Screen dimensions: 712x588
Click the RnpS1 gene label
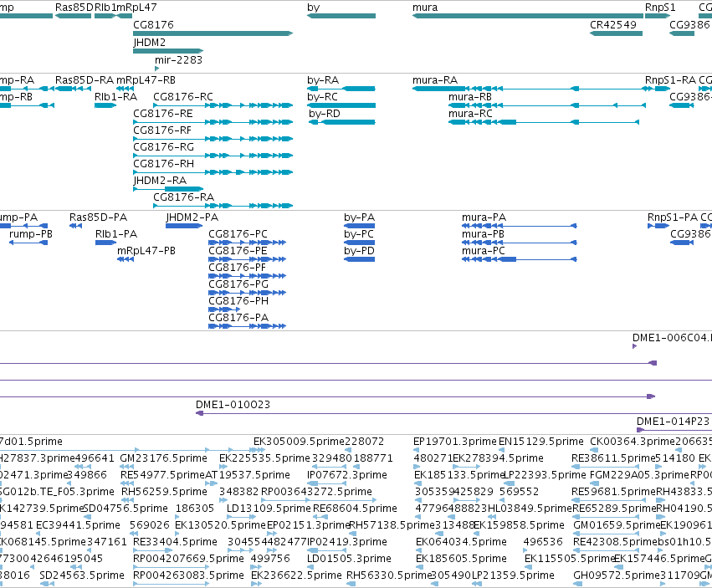click(660, 8)
